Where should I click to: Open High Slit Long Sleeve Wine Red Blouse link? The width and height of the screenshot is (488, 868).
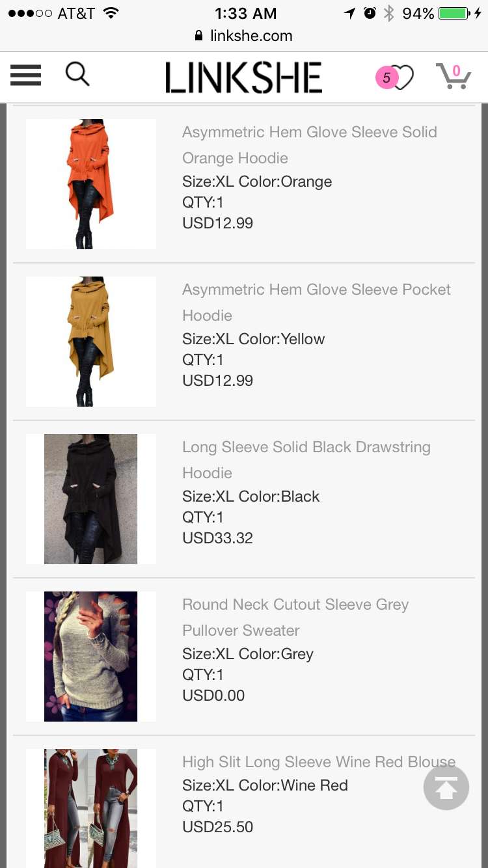(x=319, y=762)
